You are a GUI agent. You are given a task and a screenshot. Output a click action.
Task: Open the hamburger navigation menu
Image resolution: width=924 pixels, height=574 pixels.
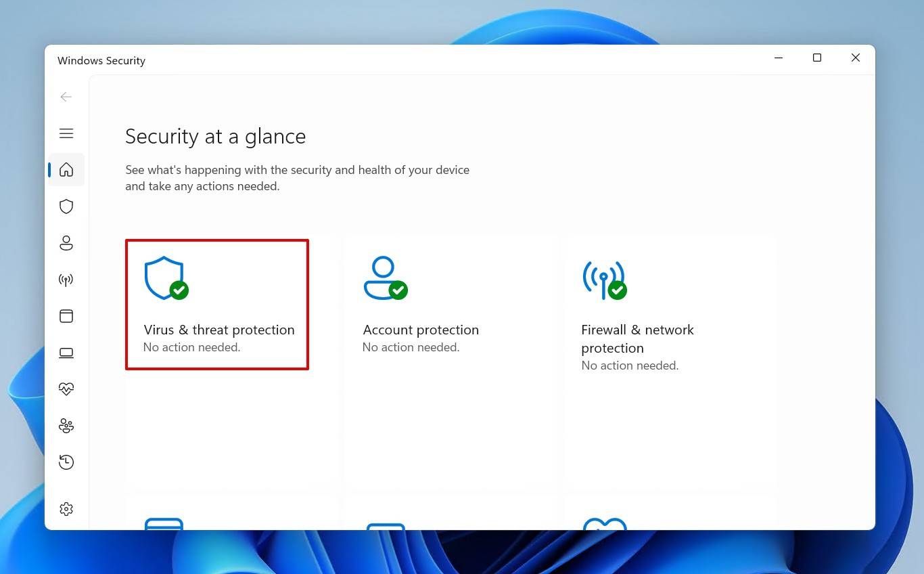coord(66,133)
